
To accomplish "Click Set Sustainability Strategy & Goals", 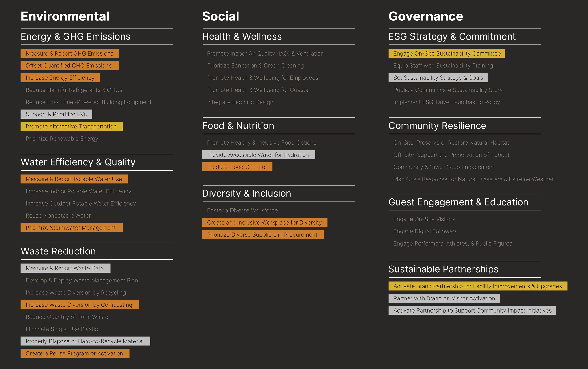I will [438, 78].
